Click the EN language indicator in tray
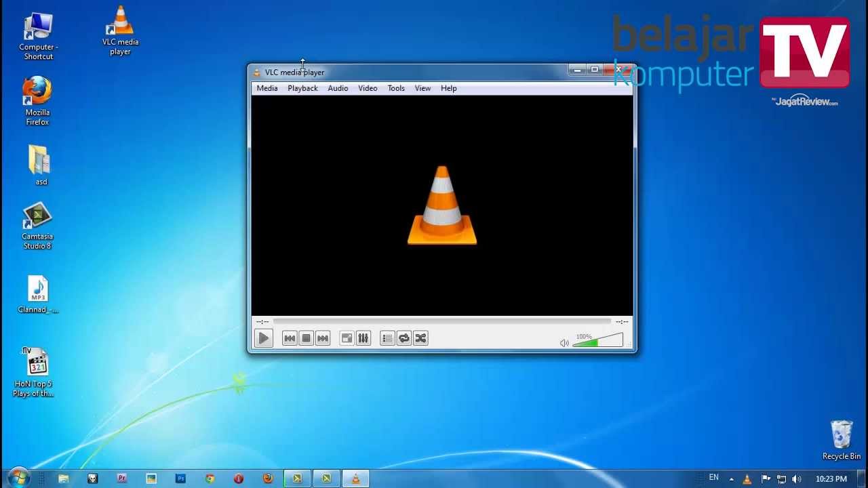Screen dimensions: 868x488 pyautogui.click(x=713, y=478)
